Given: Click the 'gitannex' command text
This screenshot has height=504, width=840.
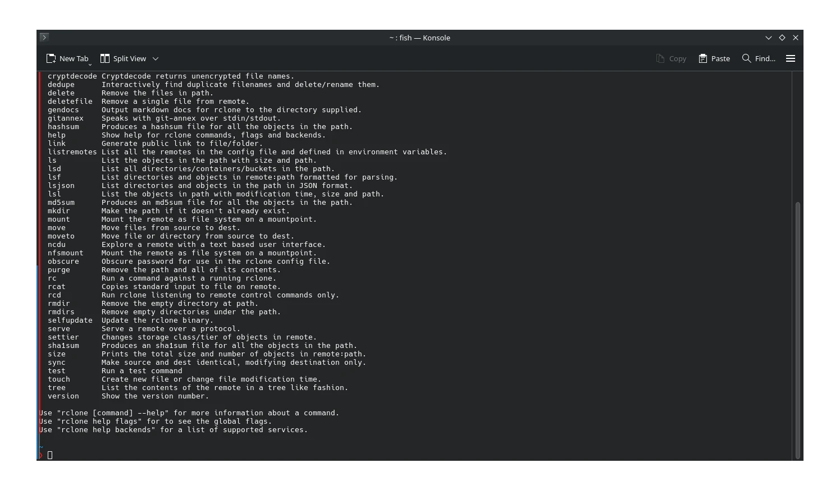Looking at the screenshot, I should click(66, 118).
